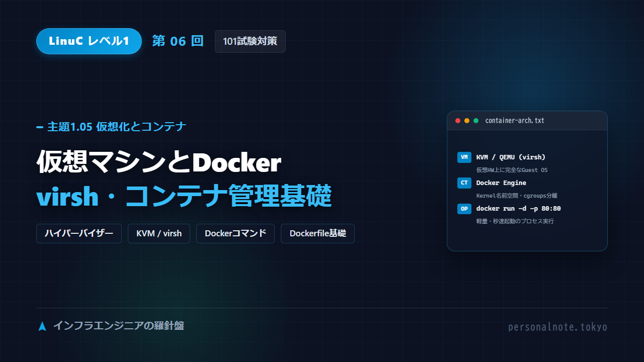Select the Dockerコマンド tag
Viewport: 644px width, 362px height.
235,233
